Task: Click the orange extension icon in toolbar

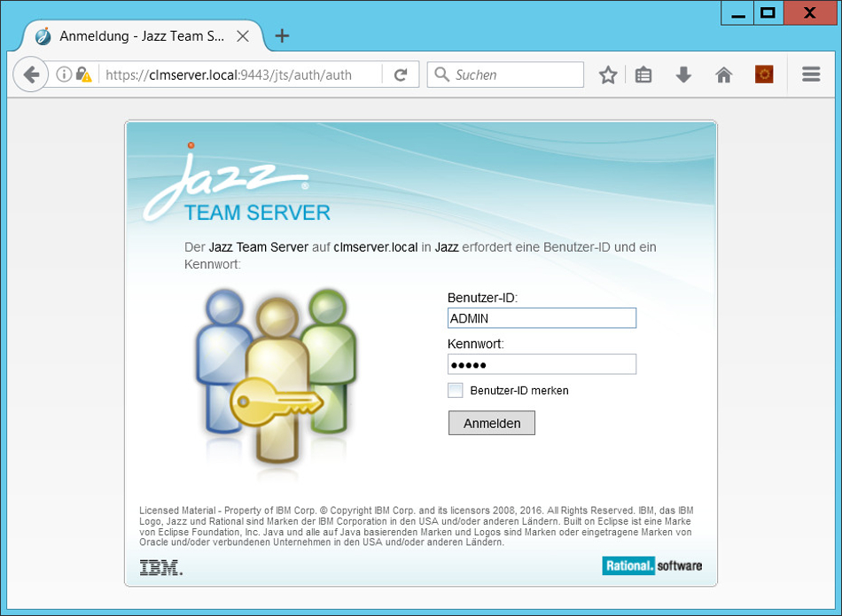Action: click(x=764, y=74)
